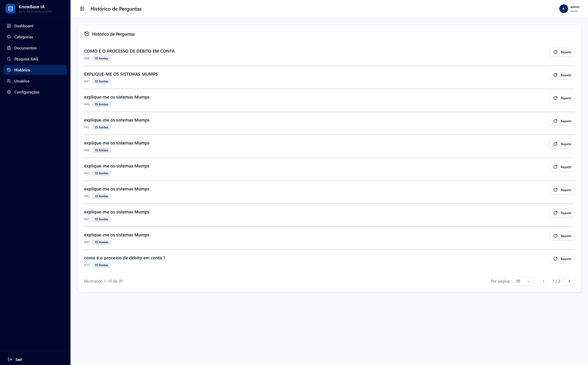Open Dashboard in the sidebar
This screenshot has width=588, height=365.
(35, 26)
